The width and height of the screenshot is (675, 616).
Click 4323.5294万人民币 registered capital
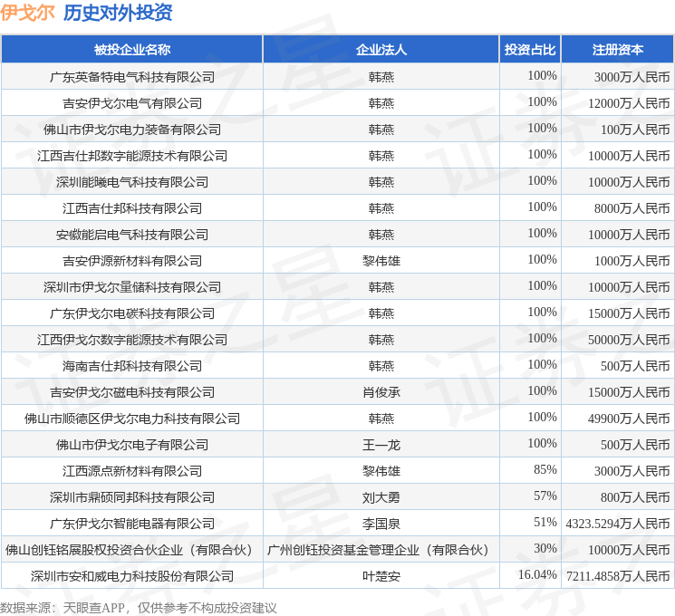[x=618, y=524]
